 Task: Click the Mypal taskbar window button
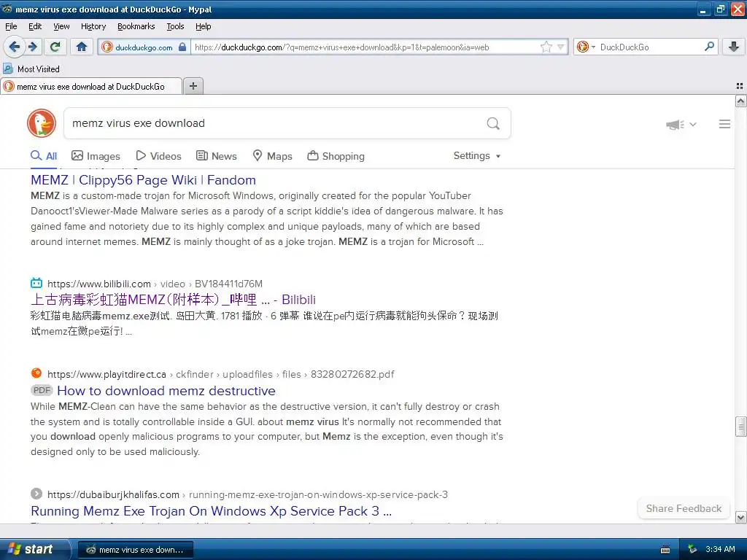click(135, 550)
